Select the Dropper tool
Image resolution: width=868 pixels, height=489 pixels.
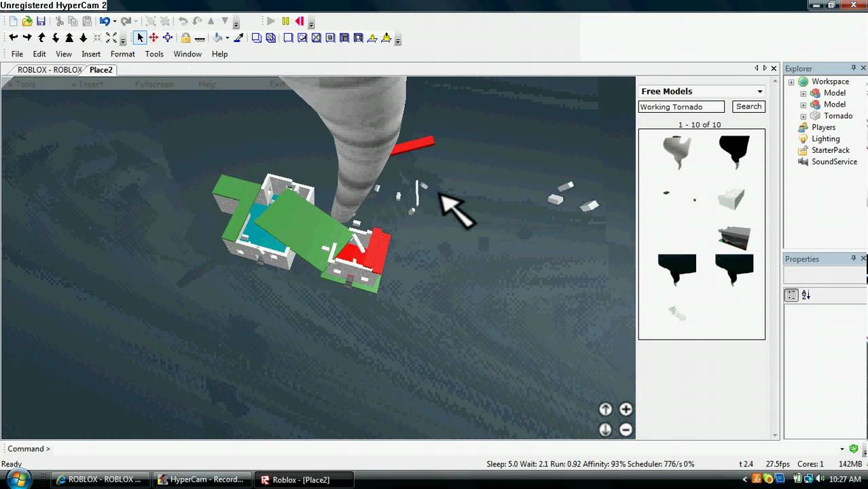click(238, 38)
